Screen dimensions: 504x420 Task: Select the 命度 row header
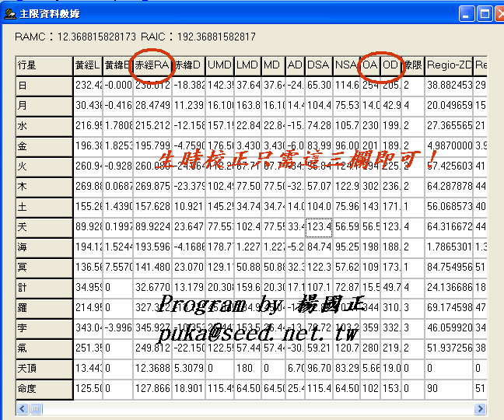tap(44, 387)
